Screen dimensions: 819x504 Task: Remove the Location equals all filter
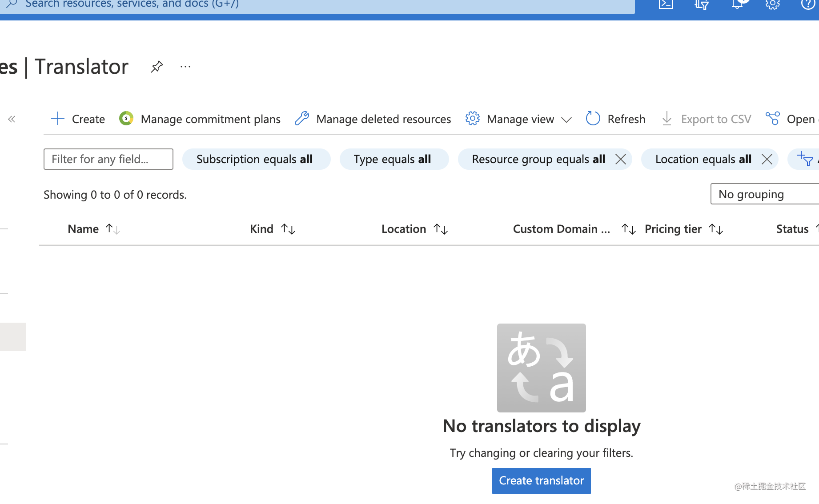coord(767,159)
